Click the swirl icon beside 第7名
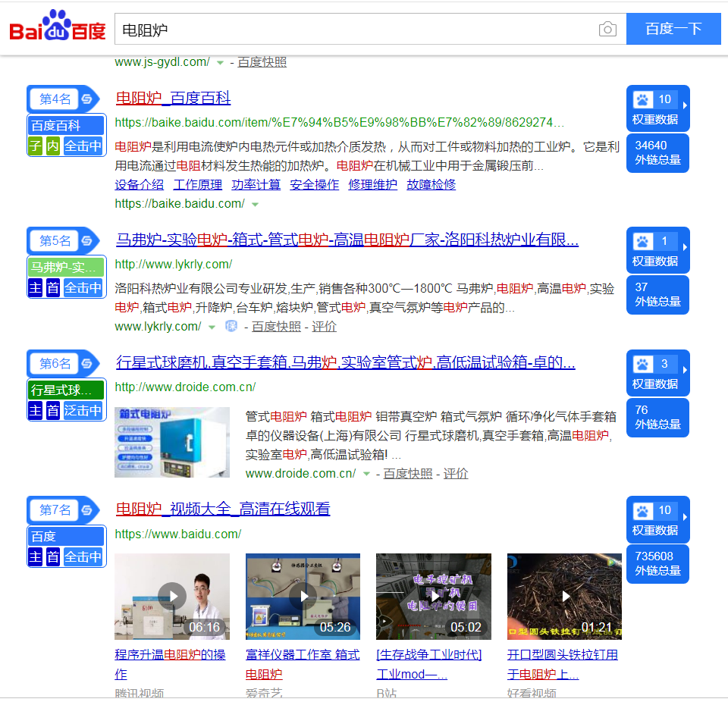Screen dimensions: 728x702 [x=86, y=510]
